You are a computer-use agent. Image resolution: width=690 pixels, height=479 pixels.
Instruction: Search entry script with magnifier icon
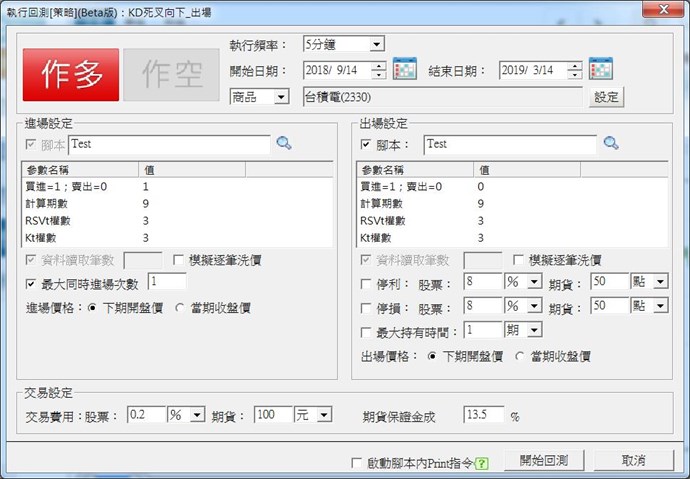tap(284, 143)
